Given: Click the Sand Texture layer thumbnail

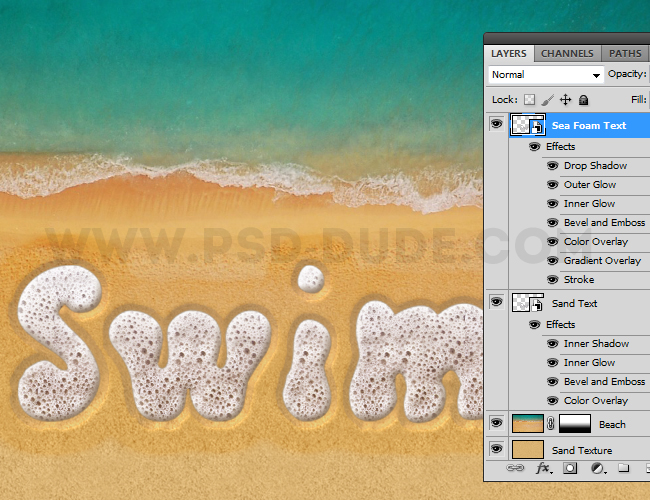Looking at the screenshot, I should click(x=527, y=451).
